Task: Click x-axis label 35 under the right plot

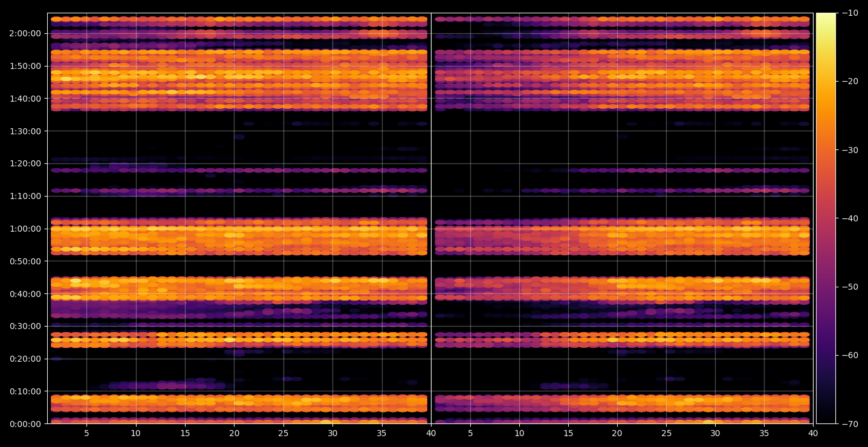Action: point(765,433)
